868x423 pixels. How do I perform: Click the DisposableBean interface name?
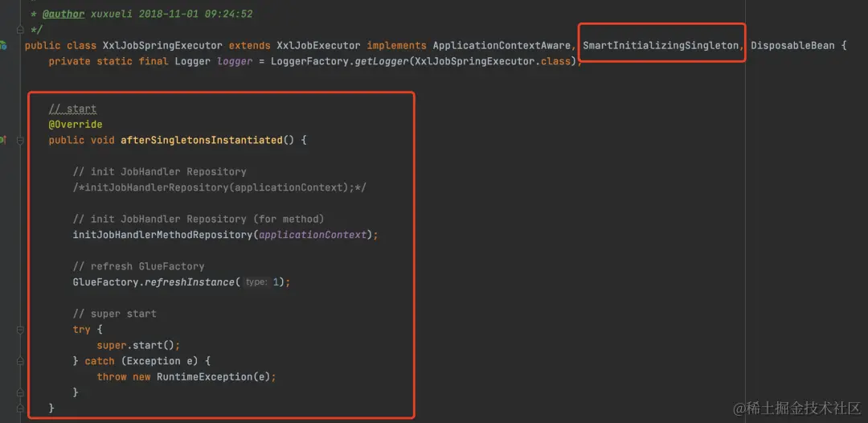[792, 45]
